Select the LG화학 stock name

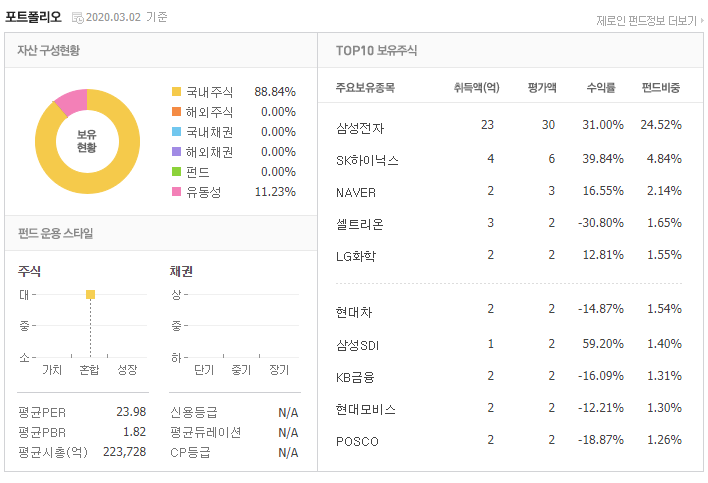tap(356, 256)
